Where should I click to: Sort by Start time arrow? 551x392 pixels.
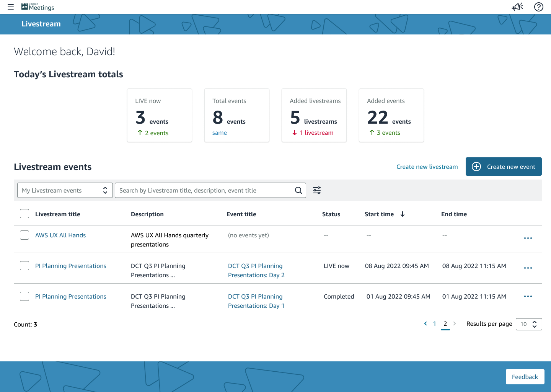(x=403, y=214)
